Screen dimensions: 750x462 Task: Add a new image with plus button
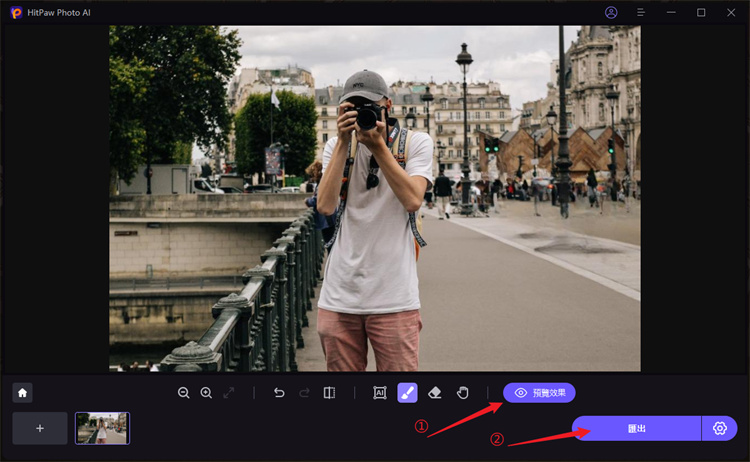coord(40,428)
